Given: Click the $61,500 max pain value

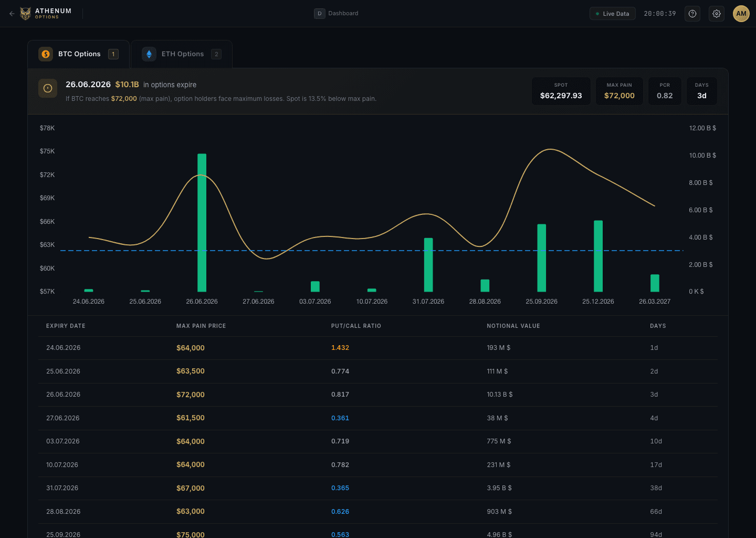Looking at the screenshot, I should (191, 418).
